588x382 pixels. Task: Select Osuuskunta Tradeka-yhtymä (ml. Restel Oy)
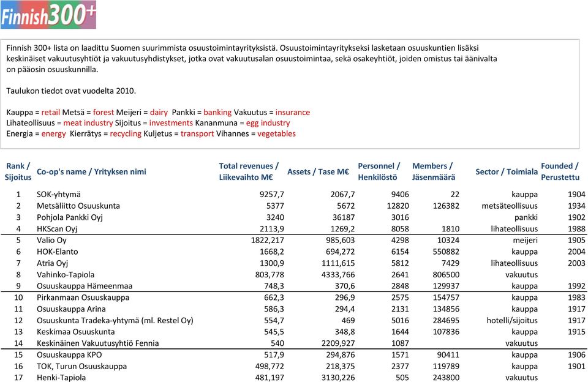pos(115,321)
